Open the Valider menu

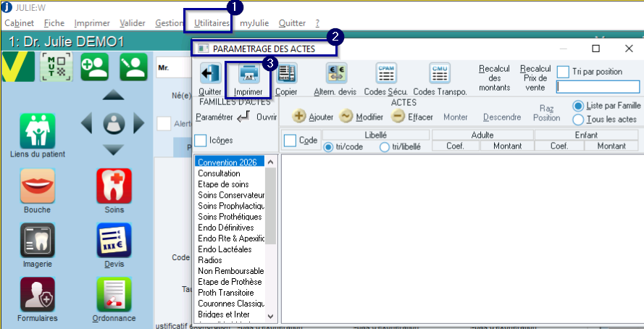(133, 23)
